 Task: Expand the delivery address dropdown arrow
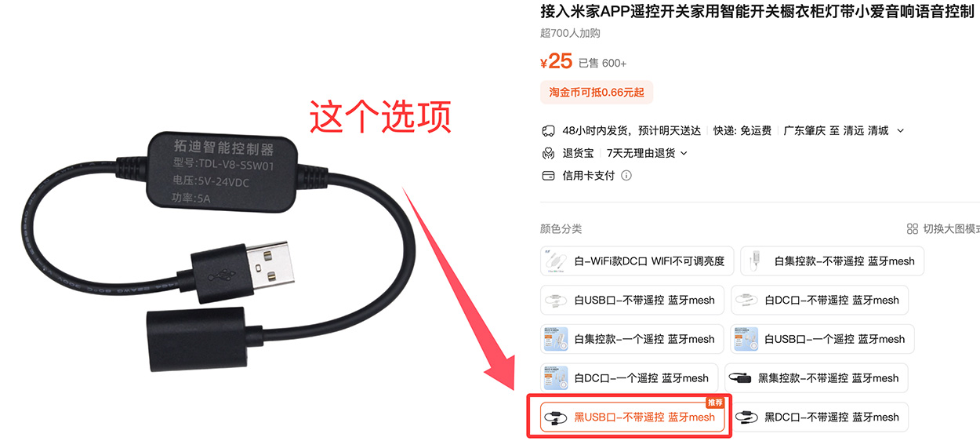point(900,131)
